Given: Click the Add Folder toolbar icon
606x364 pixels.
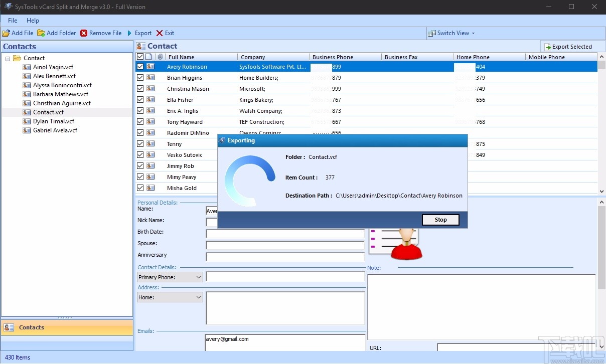Looking at the screenshot, I should pos(41,33).
